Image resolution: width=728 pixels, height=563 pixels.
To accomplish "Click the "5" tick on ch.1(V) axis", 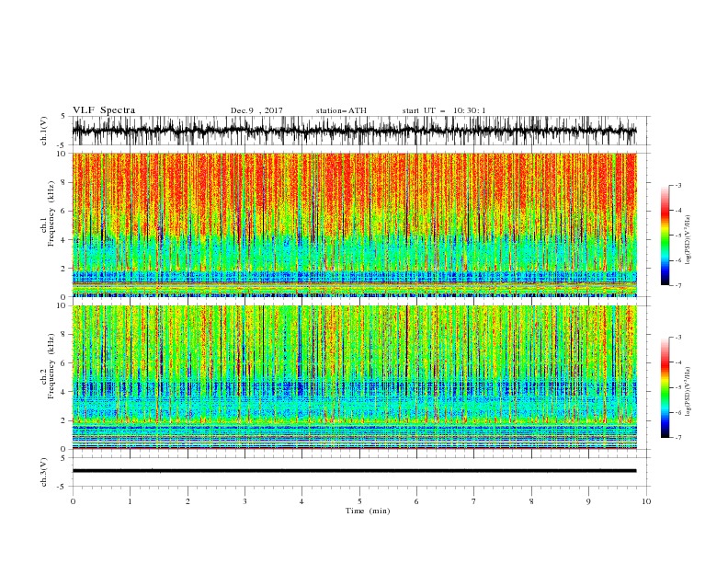I will tap(63, 117).
